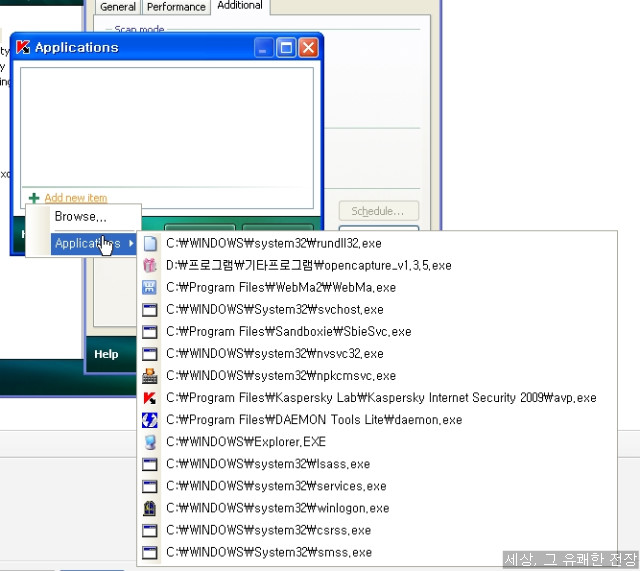This screenshot has height=571, width=640.
Task: Click the DAEMON Tools lightning icon
Action: [x=150, y=420]
